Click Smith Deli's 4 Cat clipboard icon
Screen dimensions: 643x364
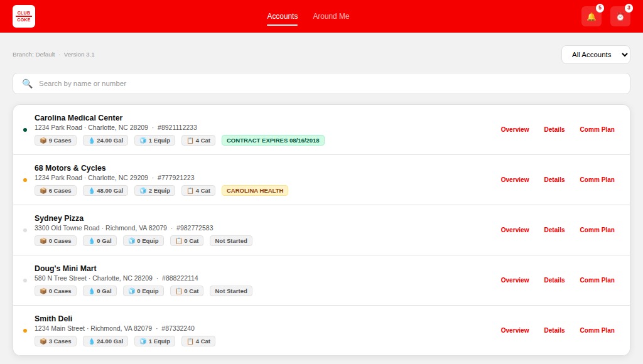(x=190, y=341)
